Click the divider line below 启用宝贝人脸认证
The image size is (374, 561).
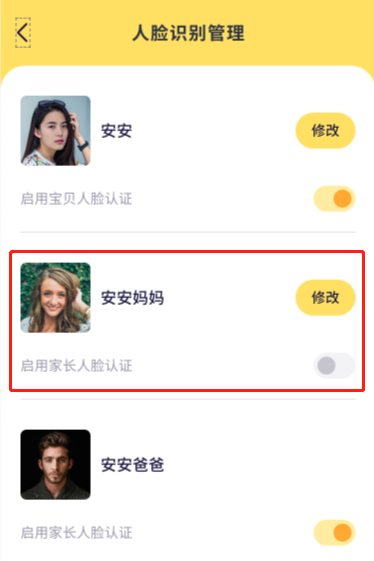(x=188, y=232)
